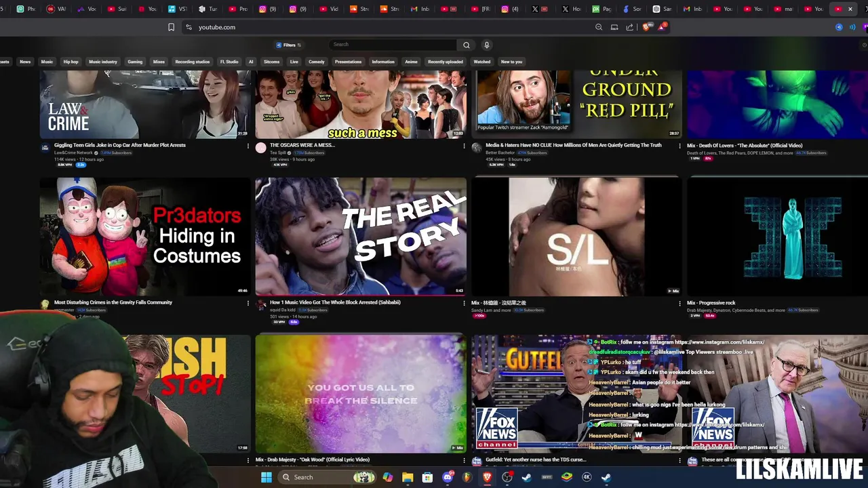Select the Information chip
868x488 pixels.
(383, 62)
